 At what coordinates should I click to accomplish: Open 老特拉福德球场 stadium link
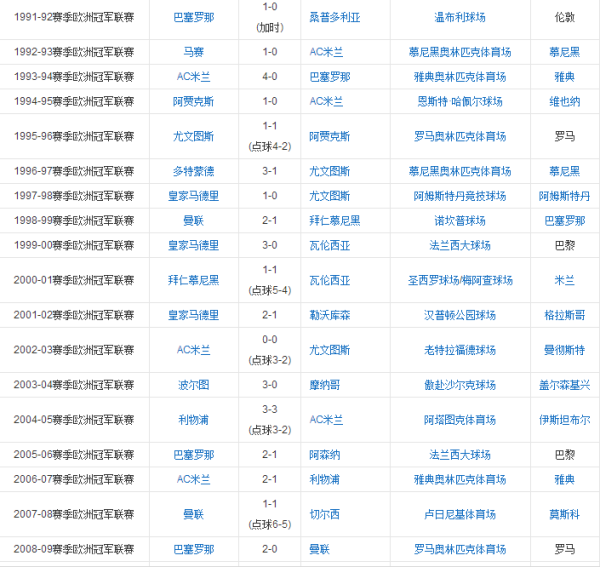[x=460, y=350]
